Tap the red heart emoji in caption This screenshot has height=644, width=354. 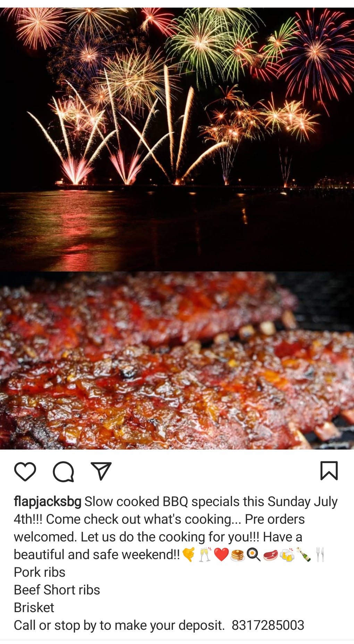[x=221, y=555]
